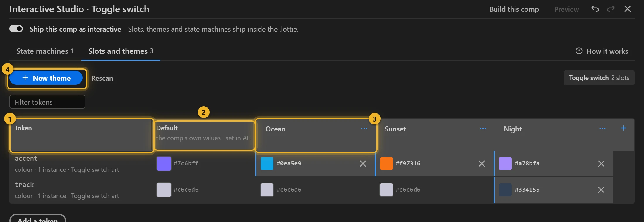The image size is (644, 222).
Task: Rescan the comp for slots
Action: click(x=102, y=78)
